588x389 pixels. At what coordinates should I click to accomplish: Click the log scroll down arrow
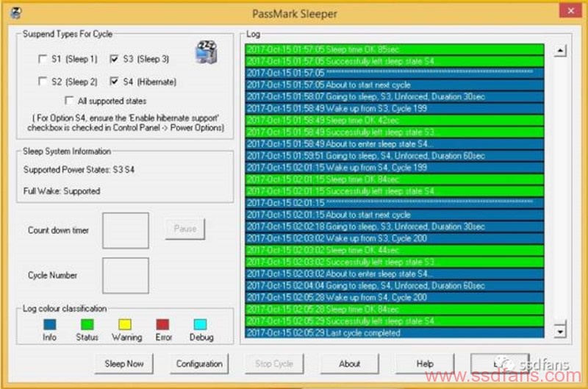[x=560, y=332]
